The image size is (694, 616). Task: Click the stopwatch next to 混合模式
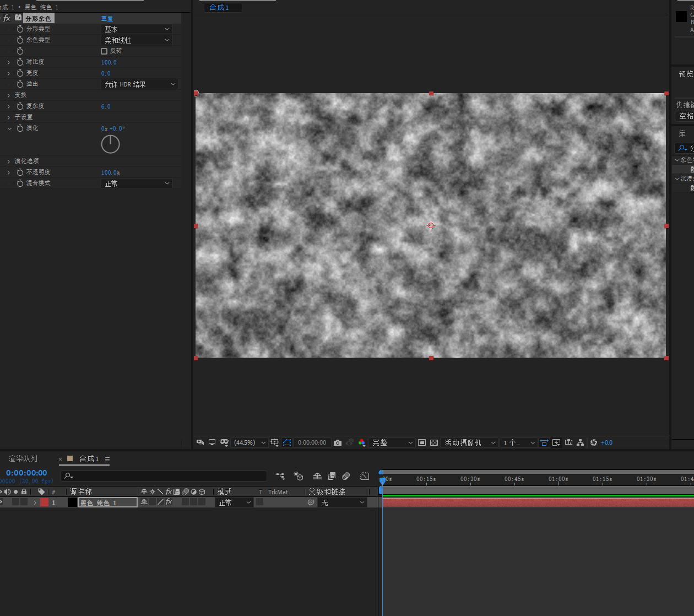20,183
